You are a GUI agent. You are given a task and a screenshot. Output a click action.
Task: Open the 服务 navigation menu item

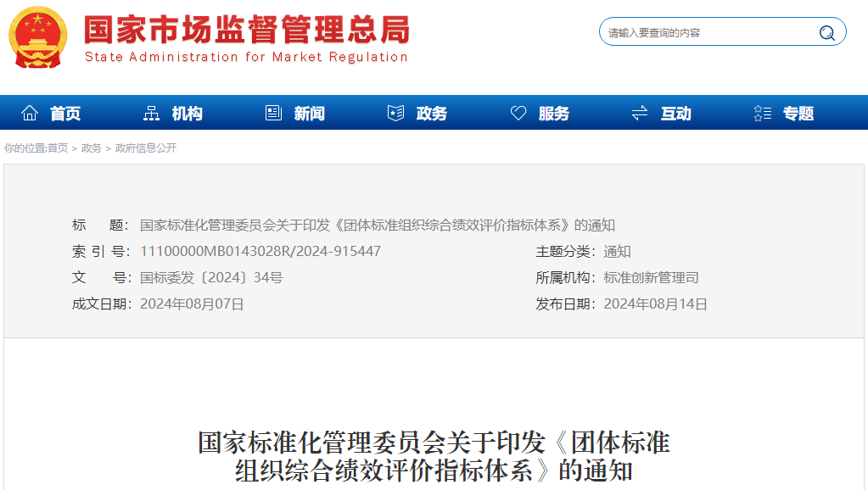click(553, 114)
